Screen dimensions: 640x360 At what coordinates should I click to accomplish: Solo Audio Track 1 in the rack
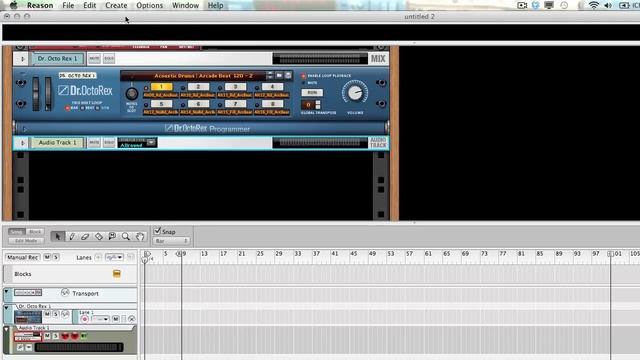coord(109,142)
